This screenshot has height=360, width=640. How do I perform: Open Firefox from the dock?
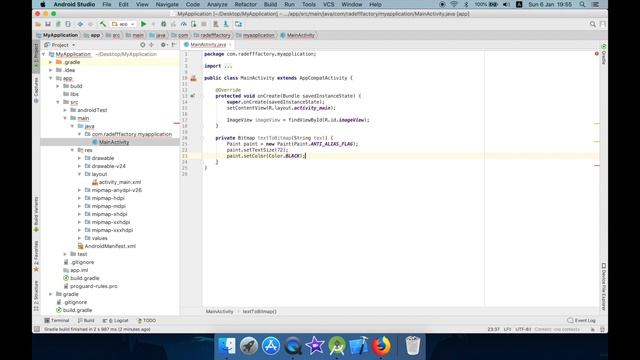pos(381,346)
